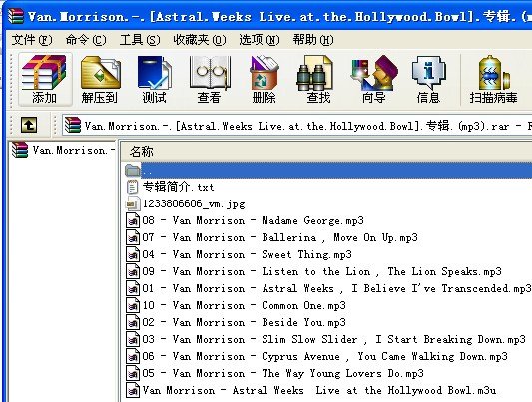Screen dimensions: 532x402
Task: Select file 专辑简介.txt
Action: click(178, 187)
